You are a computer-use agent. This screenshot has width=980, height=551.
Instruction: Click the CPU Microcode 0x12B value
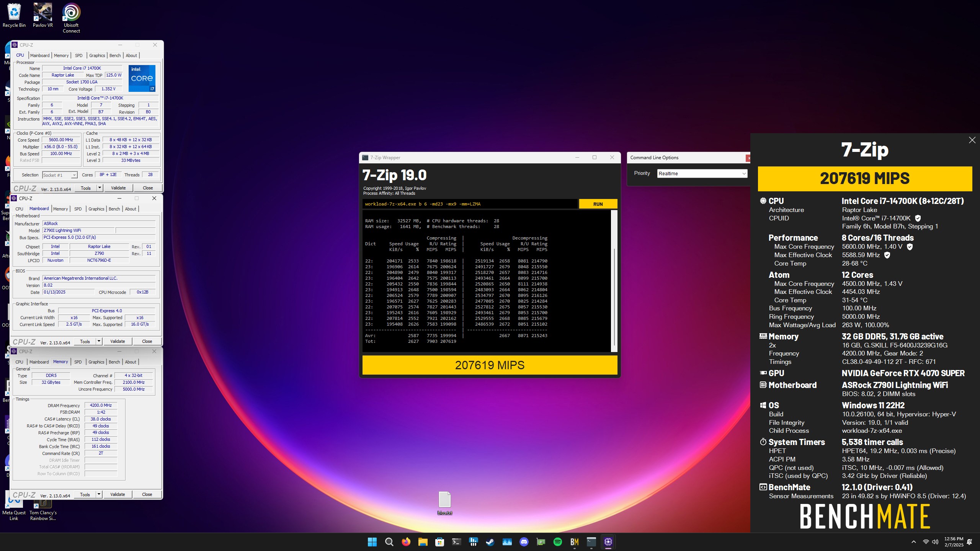tap(142, 292)
